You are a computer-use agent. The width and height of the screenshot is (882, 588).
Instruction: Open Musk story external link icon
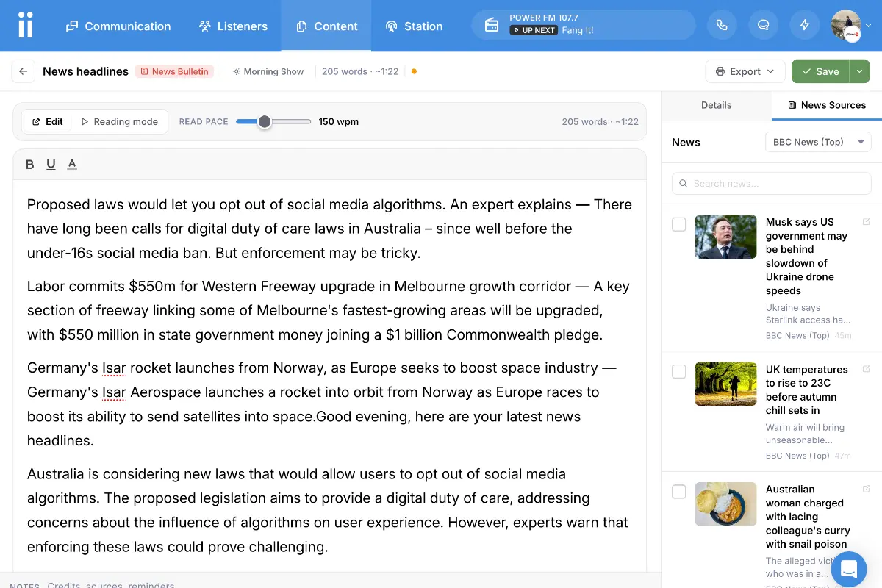pos(867,222)
